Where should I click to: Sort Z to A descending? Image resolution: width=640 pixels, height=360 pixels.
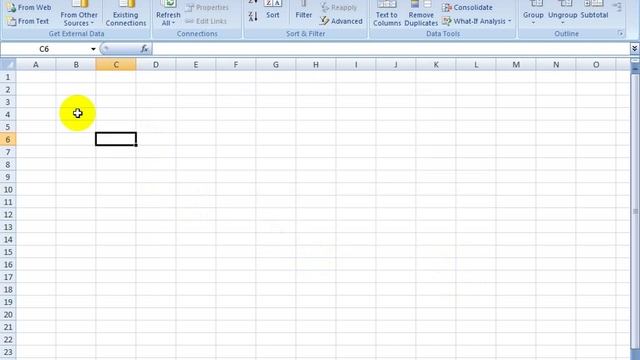coord(253,17)
